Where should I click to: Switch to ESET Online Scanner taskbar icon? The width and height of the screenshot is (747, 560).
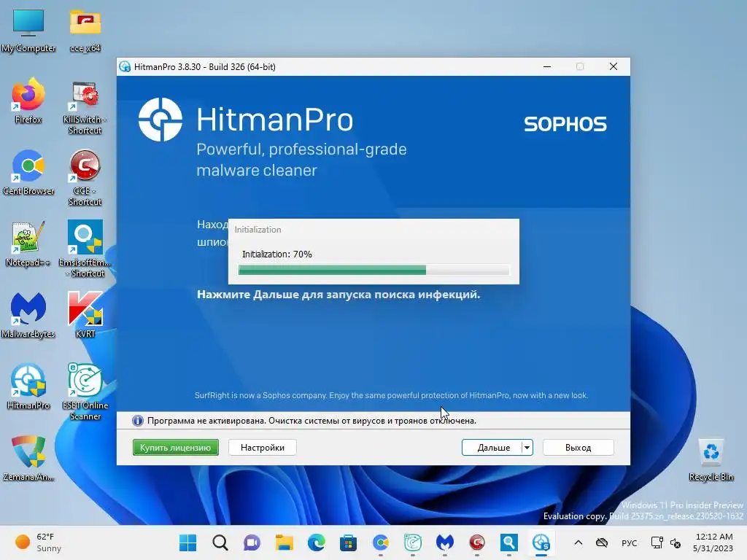pyautogui.click(x=413, y=542)
